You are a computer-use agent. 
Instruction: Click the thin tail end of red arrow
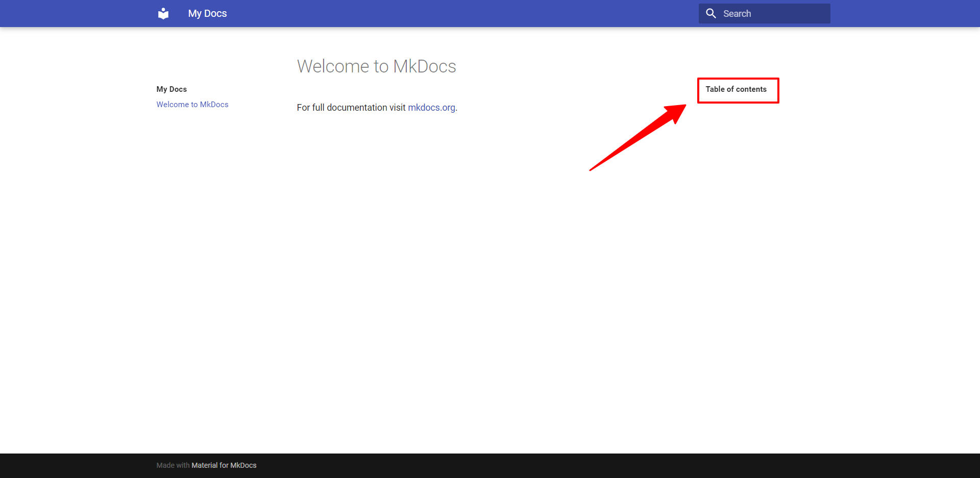(593, 168)
